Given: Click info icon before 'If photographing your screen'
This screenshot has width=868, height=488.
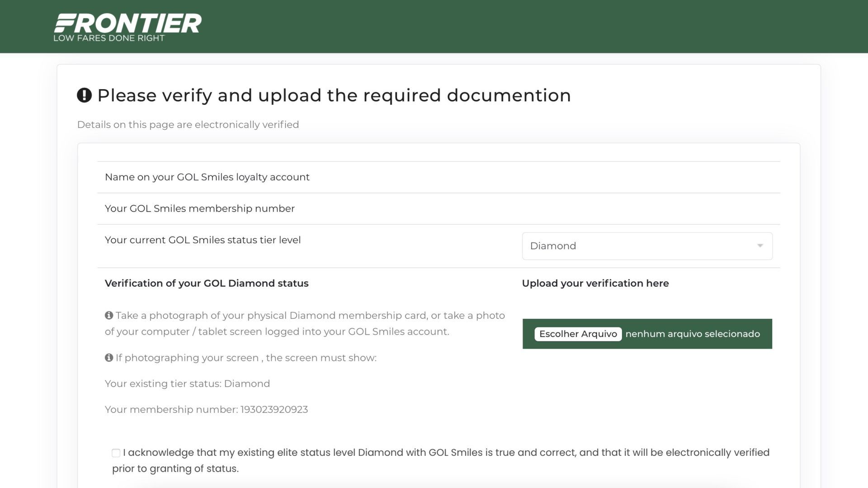Looking at the screenshot, I should click(109, 358).
